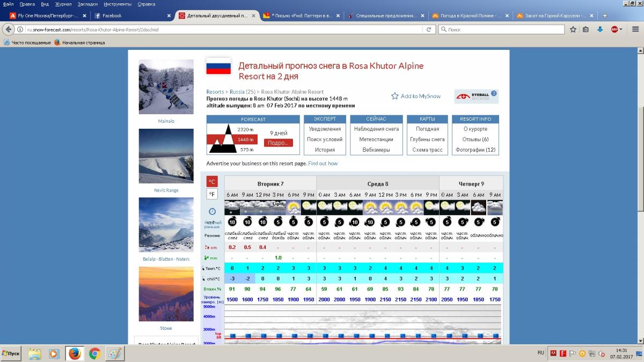Image resolution: width=644 pixels, height=362 pixels.
Task: Click Russia (25) breadcrumb link
Action: pyautogui.click(x=243, y=92)
